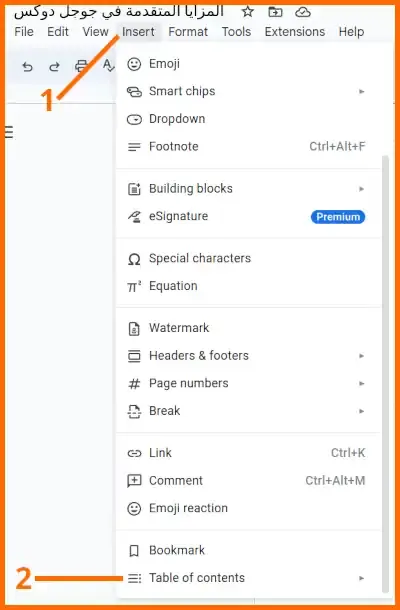The width and height of the screenshot is (400, 610).
Task: Check the cloud document status icon
Action: coord(303,12)
